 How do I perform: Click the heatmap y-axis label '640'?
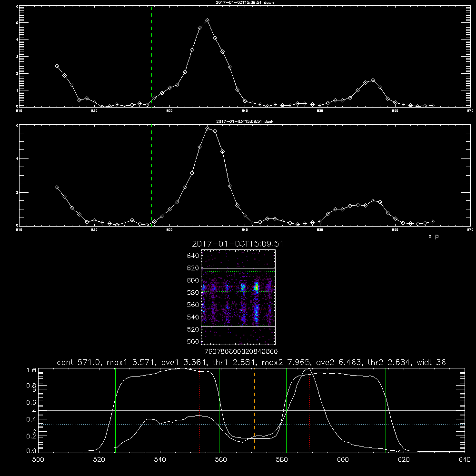(x=193, y=256)
